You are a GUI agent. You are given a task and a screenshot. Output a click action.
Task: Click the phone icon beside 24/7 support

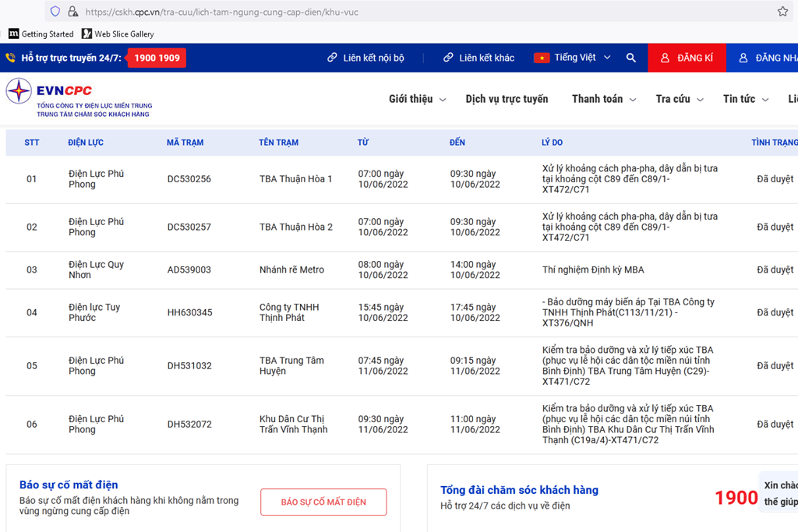[x=11, y=58]
